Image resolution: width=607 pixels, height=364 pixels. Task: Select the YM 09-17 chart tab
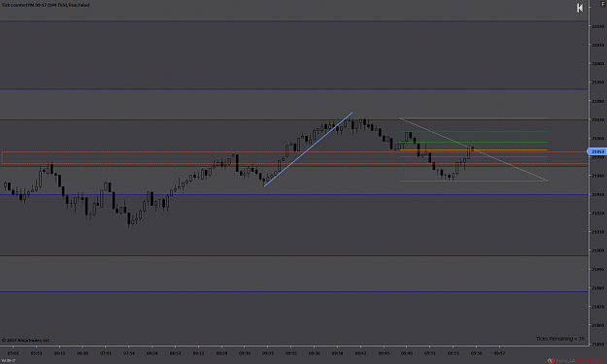[8, 360]
